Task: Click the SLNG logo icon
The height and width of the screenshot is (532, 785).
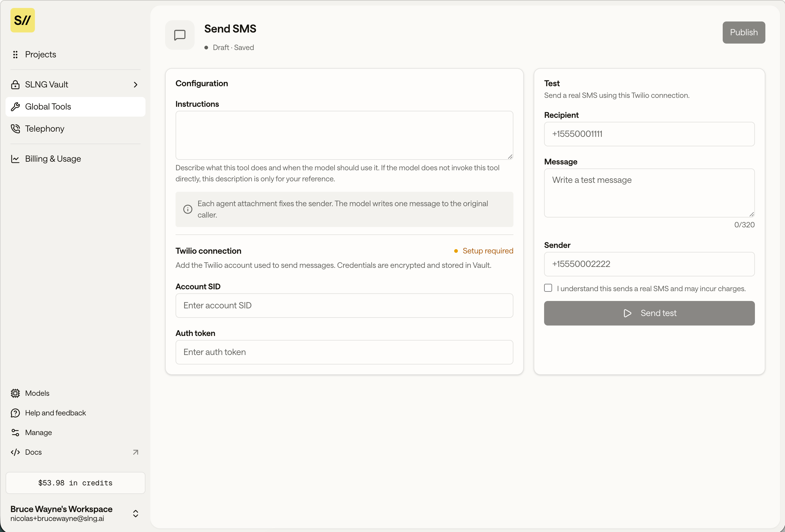Action: [x=23, y=20]
